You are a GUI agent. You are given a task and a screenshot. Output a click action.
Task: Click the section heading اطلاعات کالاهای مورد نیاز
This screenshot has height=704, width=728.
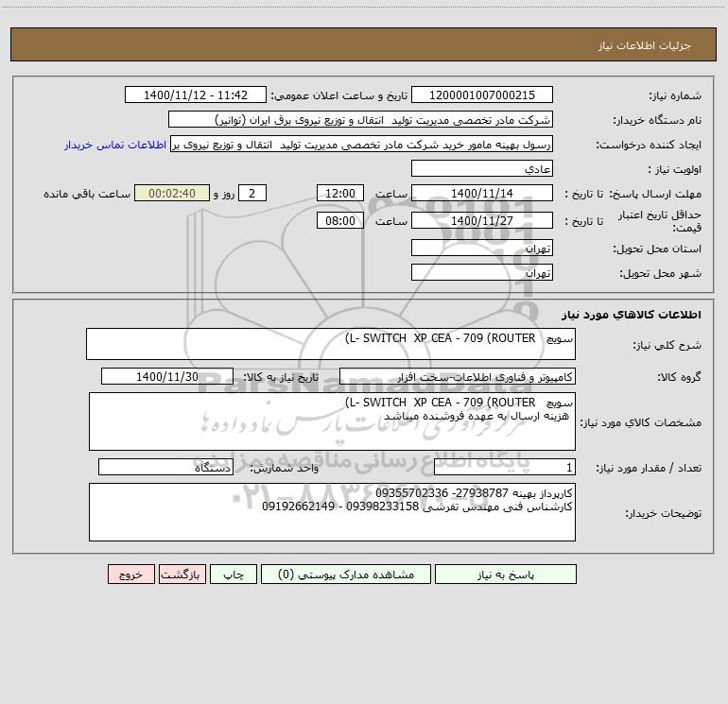[x=631, y=315]
